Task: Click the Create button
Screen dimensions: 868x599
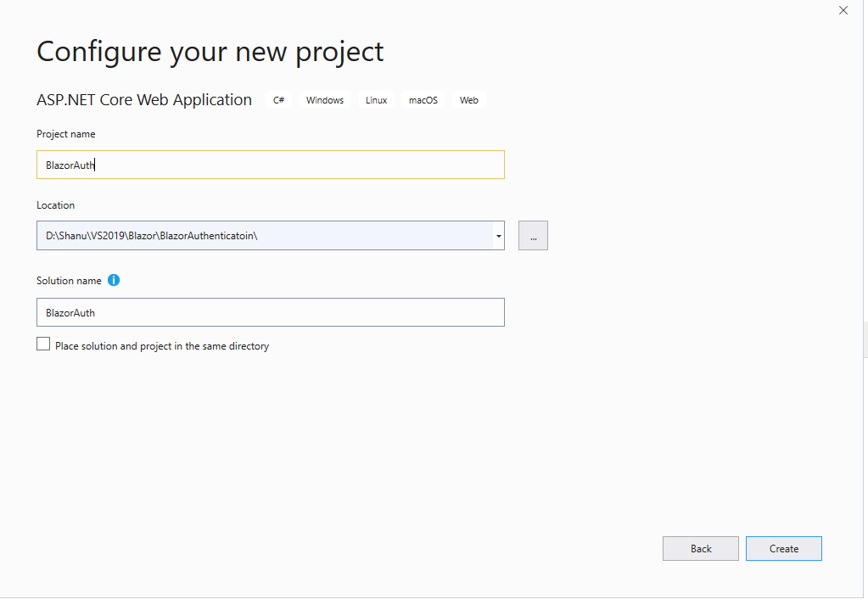Action: tap(783, 549)
